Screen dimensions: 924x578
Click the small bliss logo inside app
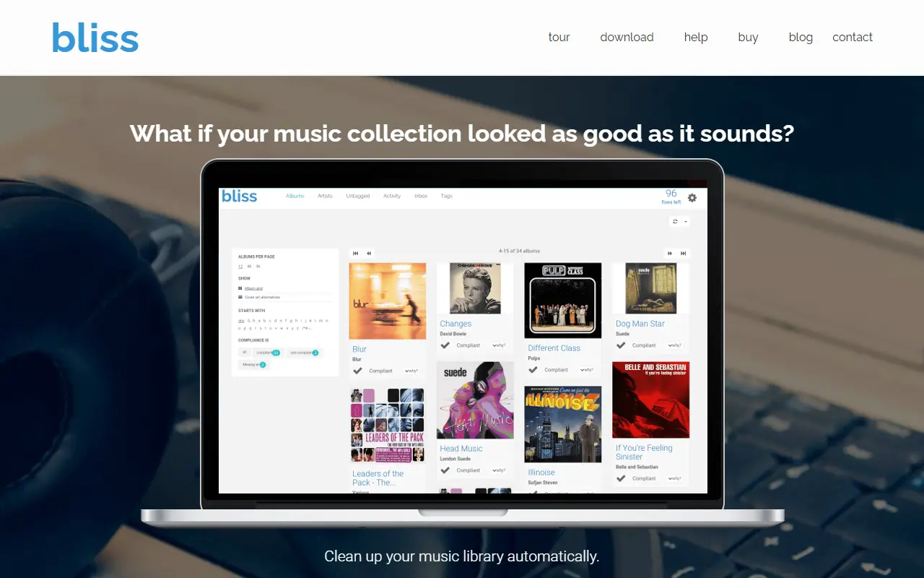click(x=239, y=196)
